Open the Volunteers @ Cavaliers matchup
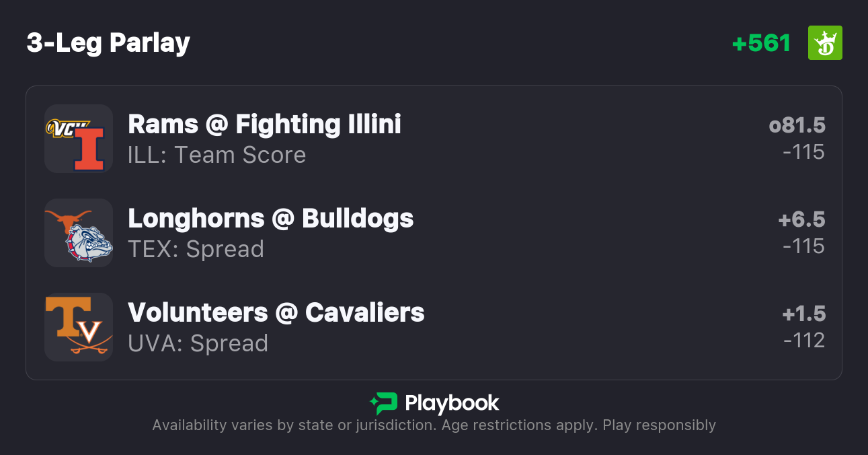868x455 pixels. 276,313
